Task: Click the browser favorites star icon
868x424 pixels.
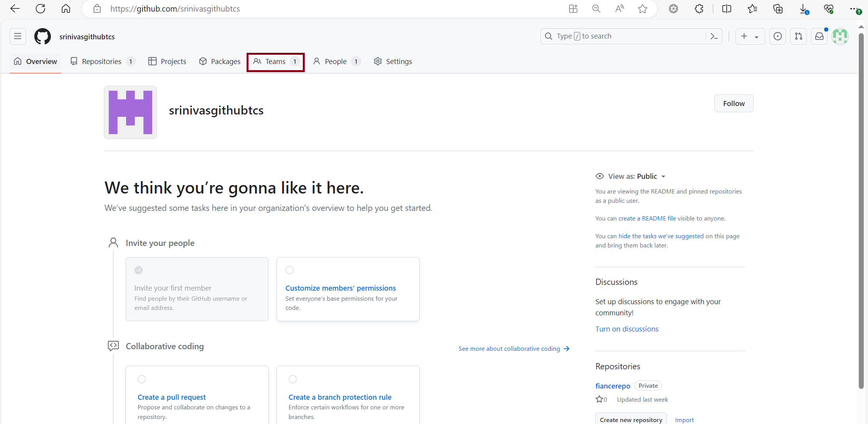Action: 642,8
